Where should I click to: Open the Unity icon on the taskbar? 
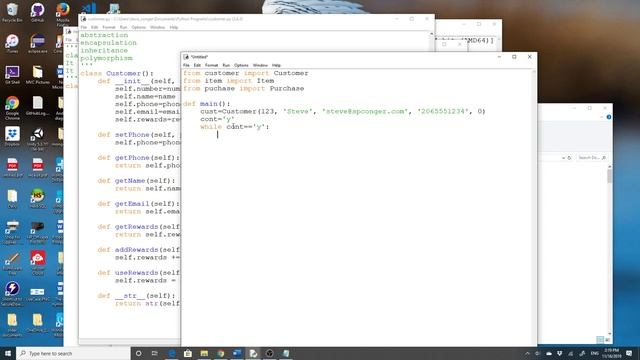pyautogui.click(x=269, y=353)
